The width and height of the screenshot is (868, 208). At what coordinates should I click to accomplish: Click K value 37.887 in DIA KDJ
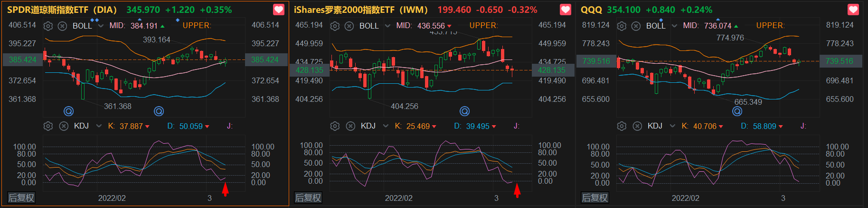point(131,126)
